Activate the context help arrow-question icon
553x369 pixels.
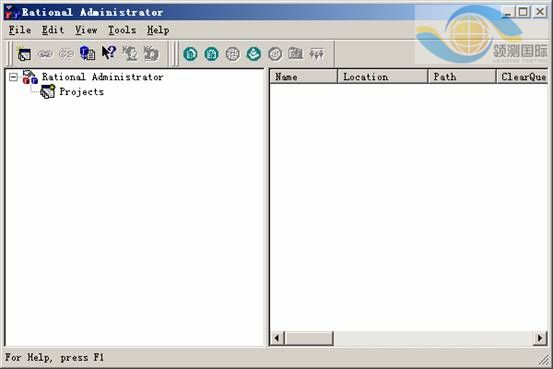(109, 53)
